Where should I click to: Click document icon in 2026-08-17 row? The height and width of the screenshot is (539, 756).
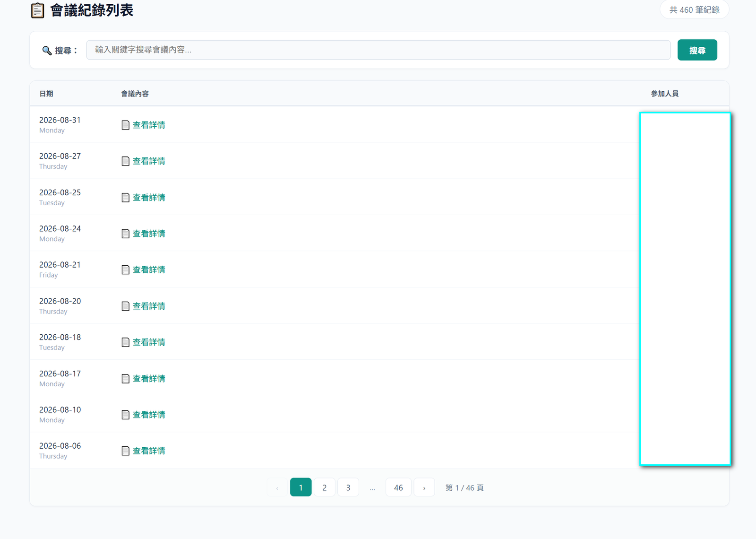point(125,379)
